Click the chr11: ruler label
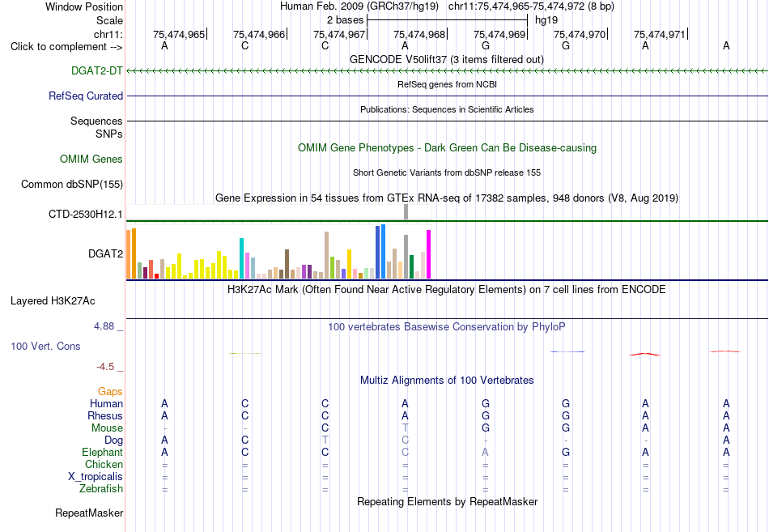This screenshot has width=769, height=532. (x=108, y=34)
